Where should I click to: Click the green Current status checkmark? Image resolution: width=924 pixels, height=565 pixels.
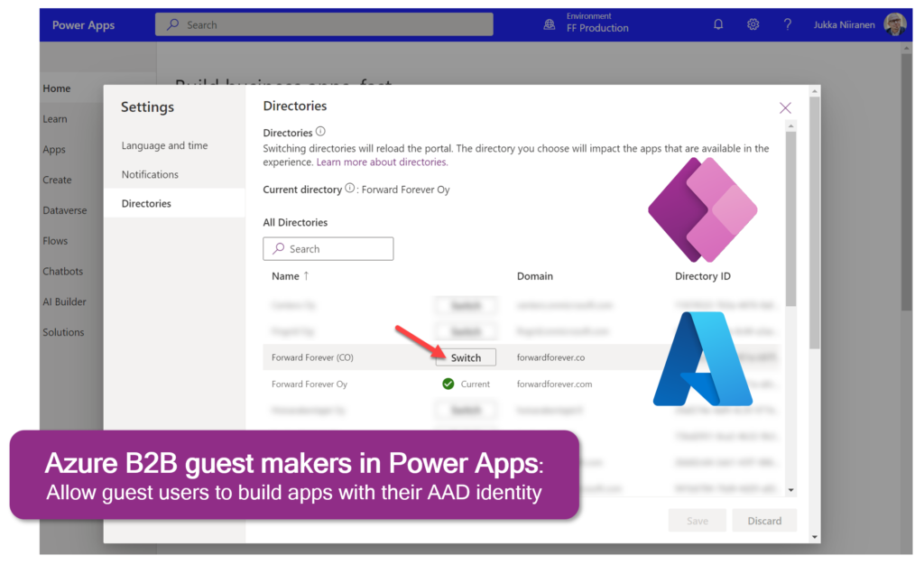pos(448,384)
